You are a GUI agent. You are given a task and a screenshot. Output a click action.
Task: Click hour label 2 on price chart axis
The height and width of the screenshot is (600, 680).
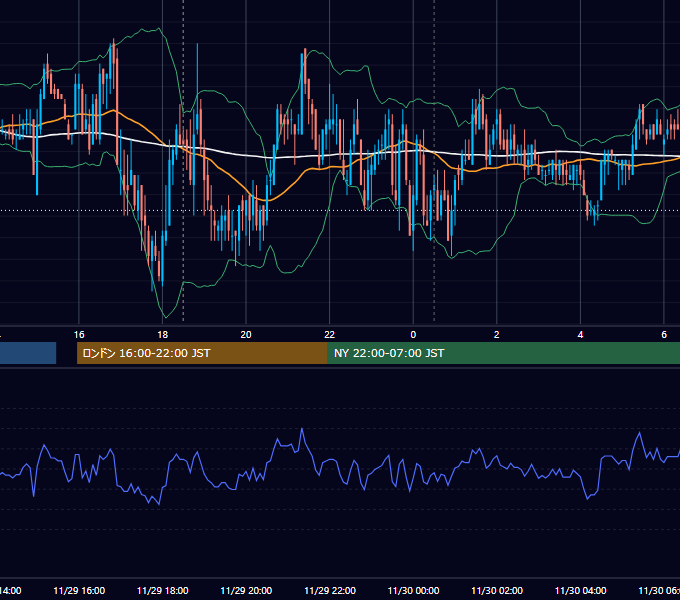pyautogui.click(x=497, y=335)
